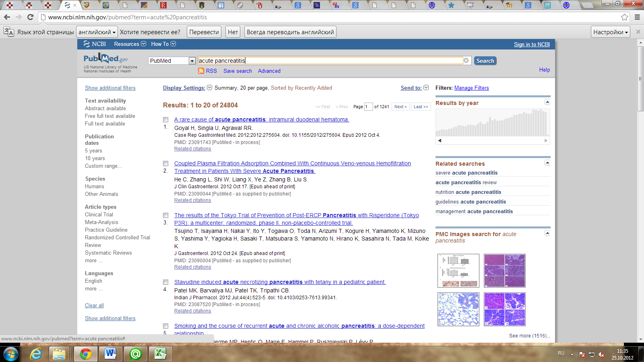Image resolution: width=644 pixels, height=362 pixels.
Task: Bookmark page with the star icon
Action: click(x=624, y=17)
